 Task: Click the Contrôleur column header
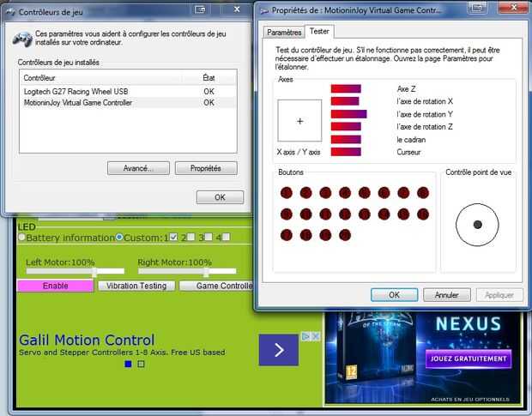[x=100, y=78]
